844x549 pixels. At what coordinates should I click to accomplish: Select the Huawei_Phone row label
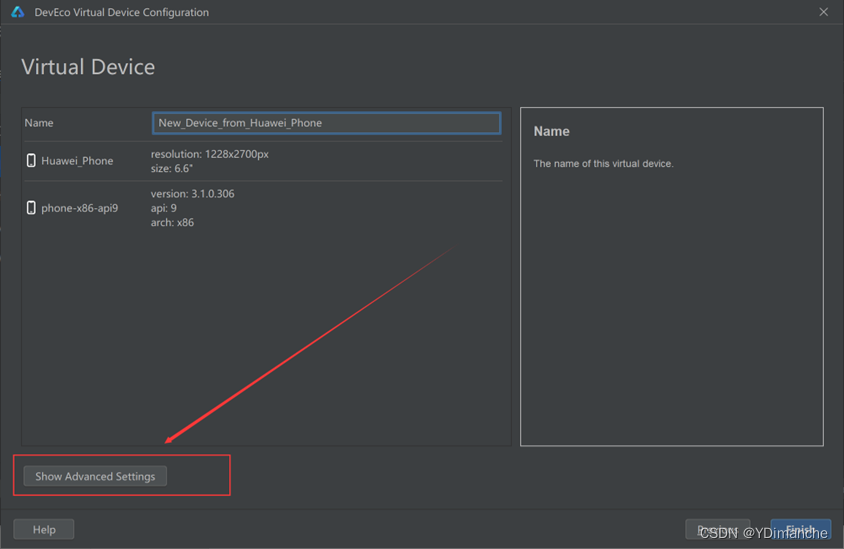(x=77, y=161)
